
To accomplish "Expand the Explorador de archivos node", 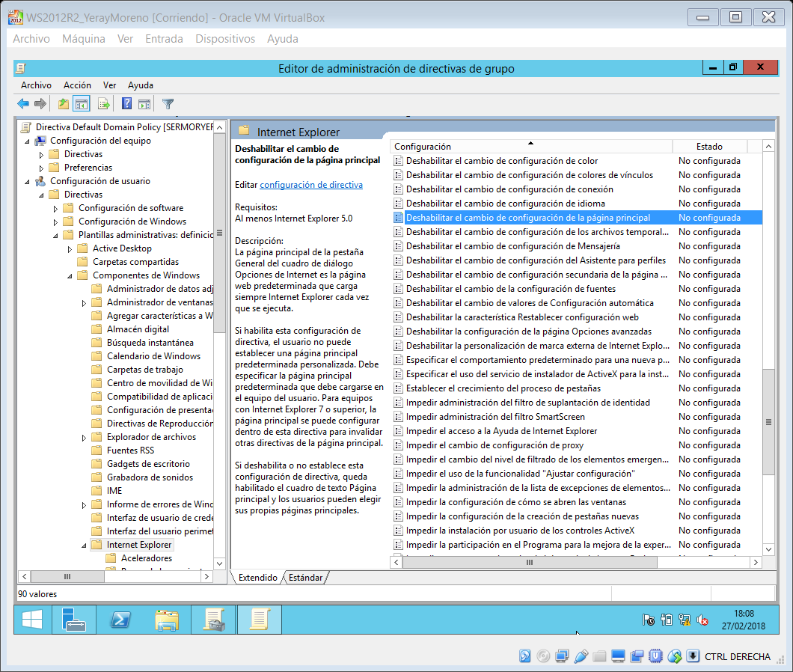I will [x=84, y=438].
